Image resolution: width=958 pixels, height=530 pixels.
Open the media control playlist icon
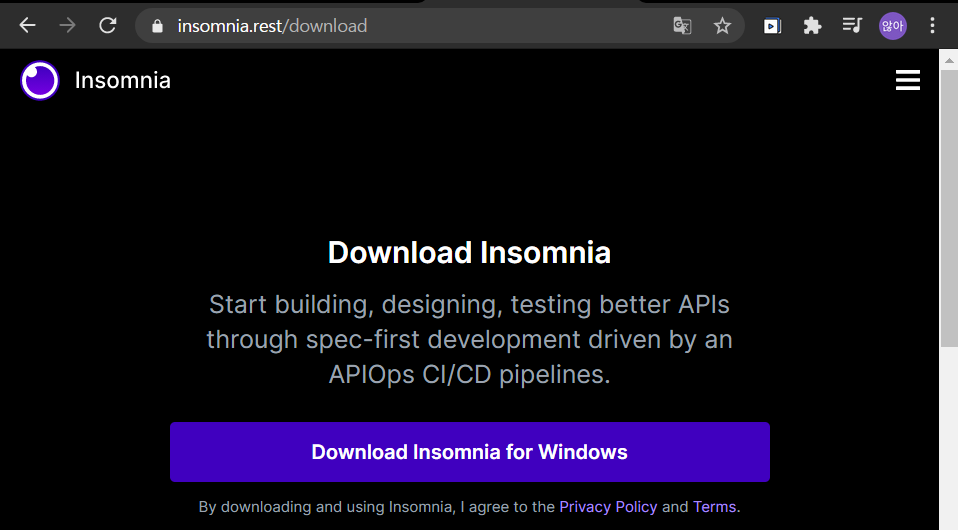pos(852,26)
